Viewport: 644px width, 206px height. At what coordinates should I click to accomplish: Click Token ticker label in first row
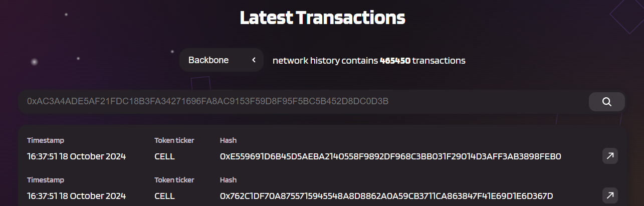(x=174, y=140)
